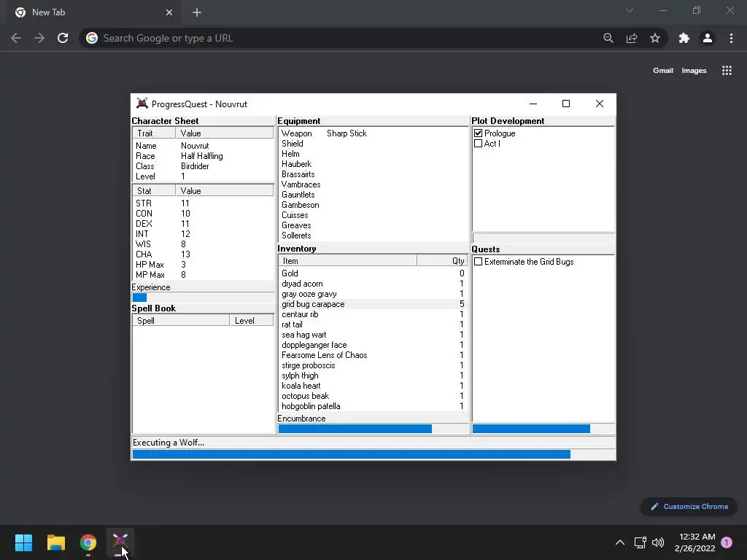Select the grid bug carapace inventory row

tap(373, 304)
